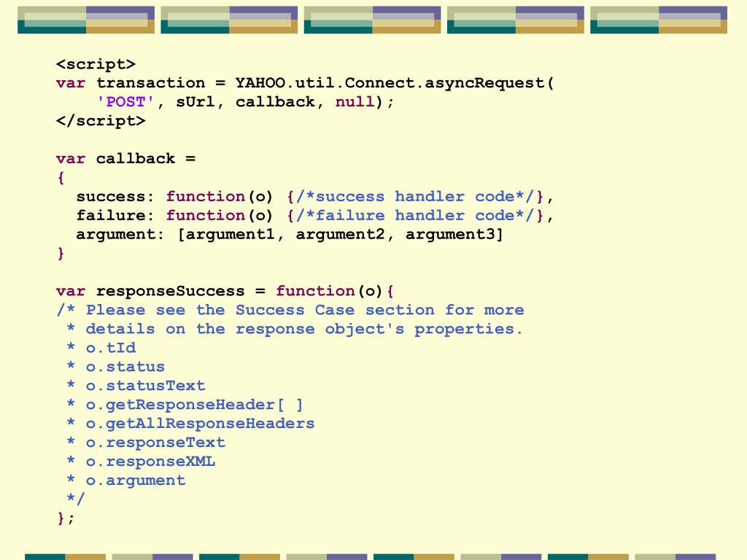Click the null keyword in asyncRequest call
747x560 pixels.
[355, 102]
